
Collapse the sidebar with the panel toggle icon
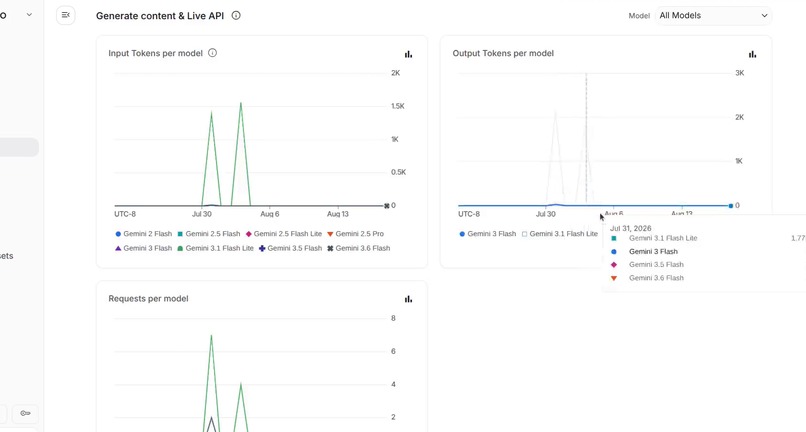66,15
